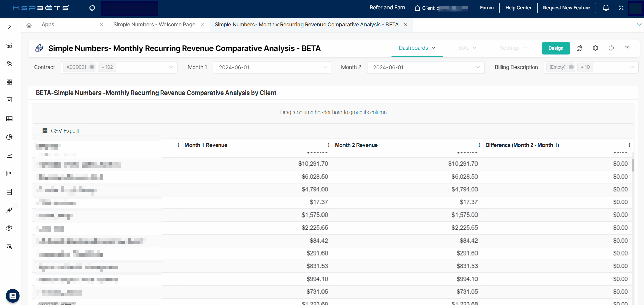Open the Forum link
Screen dimensions: 644x305
point(487,8)
